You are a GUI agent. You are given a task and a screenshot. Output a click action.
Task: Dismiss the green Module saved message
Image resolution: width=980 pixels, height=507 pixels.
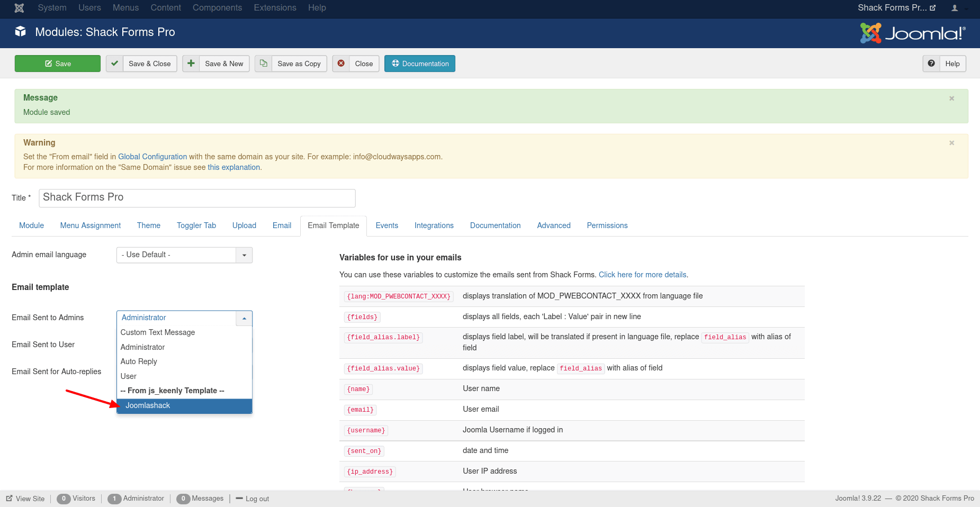951,98
